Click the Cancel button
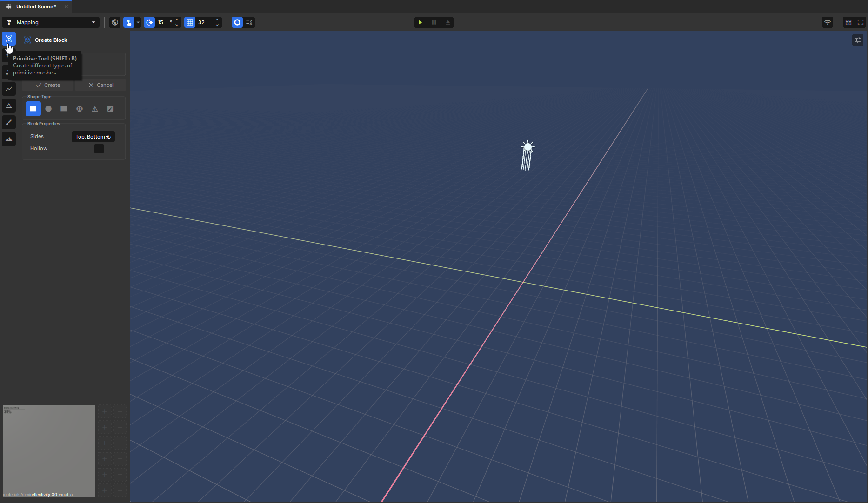The width and height of the screenshot is (868, 503). tap(101, 85)
